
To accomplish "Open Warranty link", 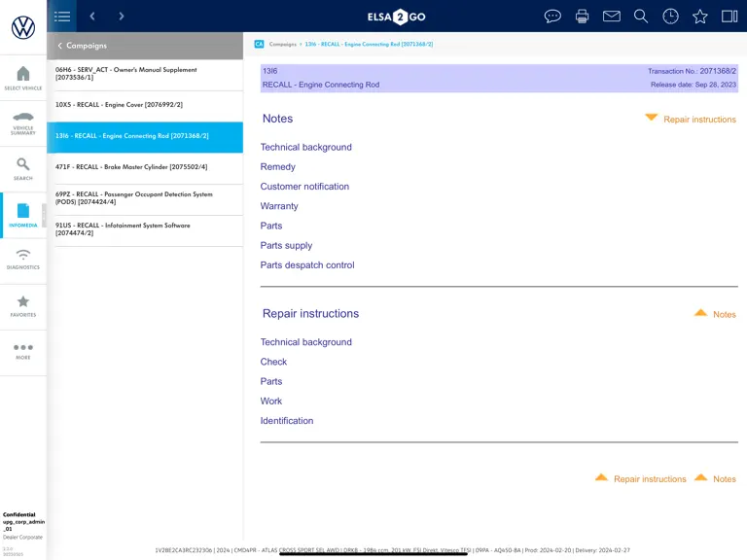I will click(x=279, y=206).
